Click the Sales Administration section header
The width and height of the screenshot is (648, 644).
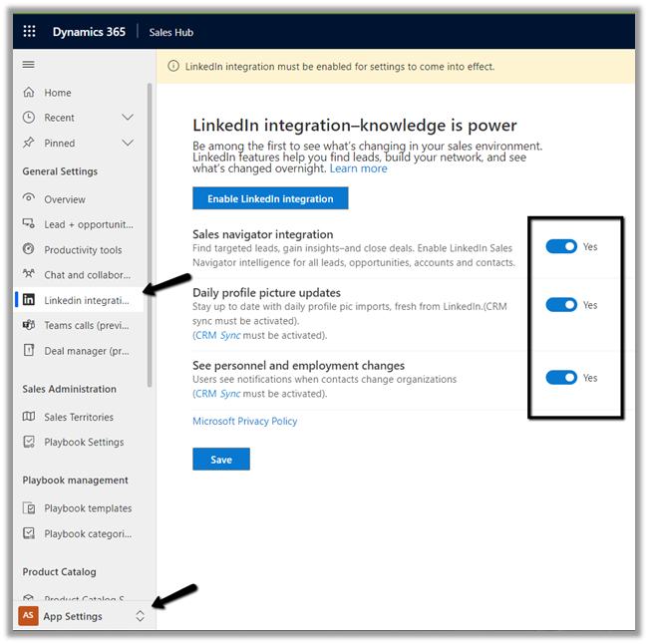coord(70,389)
